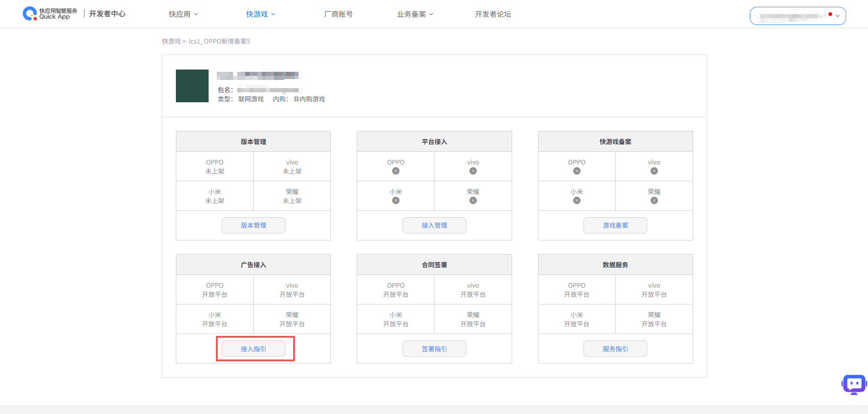
Task: Click OPPO status icon under 快游戏备案
Action: pyautogui.click(x=577, y=171)
